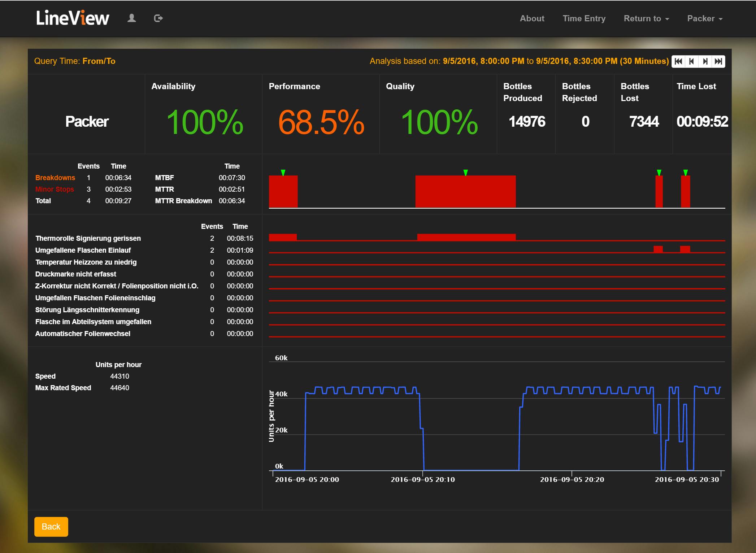Click first green marker on timeline

coord(283,173)
